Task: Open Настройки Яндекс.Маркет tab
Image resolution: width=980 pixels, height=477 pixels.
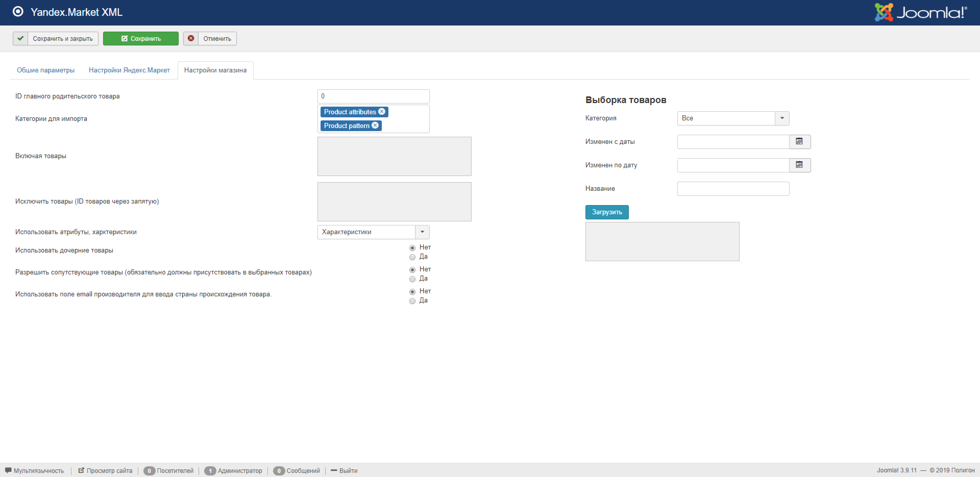Action: (129, 70)
